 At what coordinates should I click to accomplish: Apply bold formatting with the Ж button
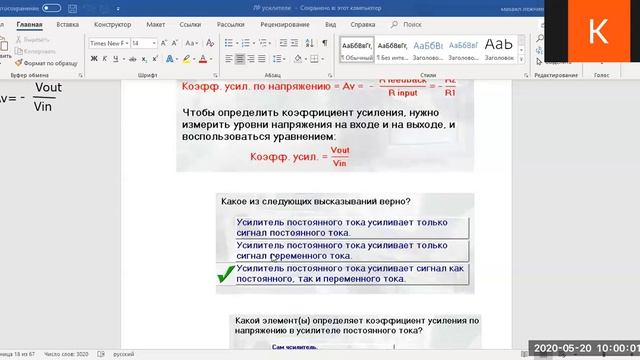(94, 59)
